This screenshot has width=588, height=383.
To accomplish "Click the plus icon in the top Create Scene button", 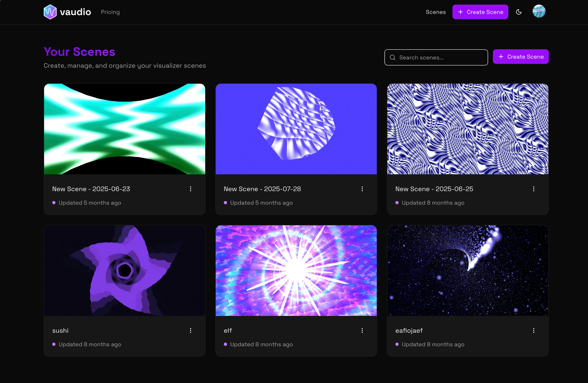I will point(460,12).
